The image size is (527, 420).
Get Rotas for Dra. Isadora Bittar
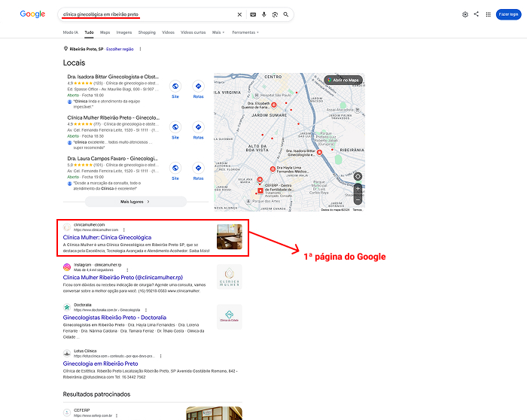tap(198, 90)
